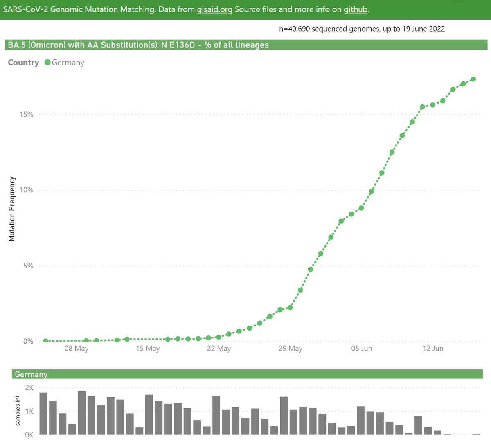Screen dimensions: 491x448
Task: Select the first bar in samples chart
Action: (43, 414)
